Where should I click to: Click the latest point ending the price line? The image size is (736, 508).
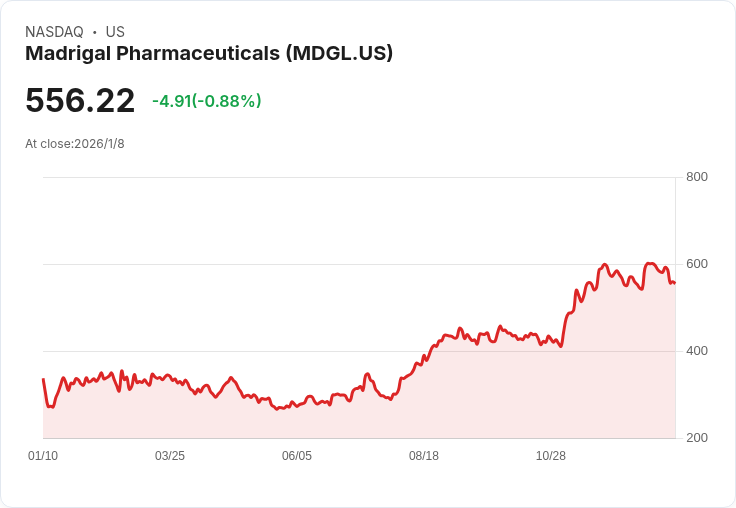click(x=675, y=283)
